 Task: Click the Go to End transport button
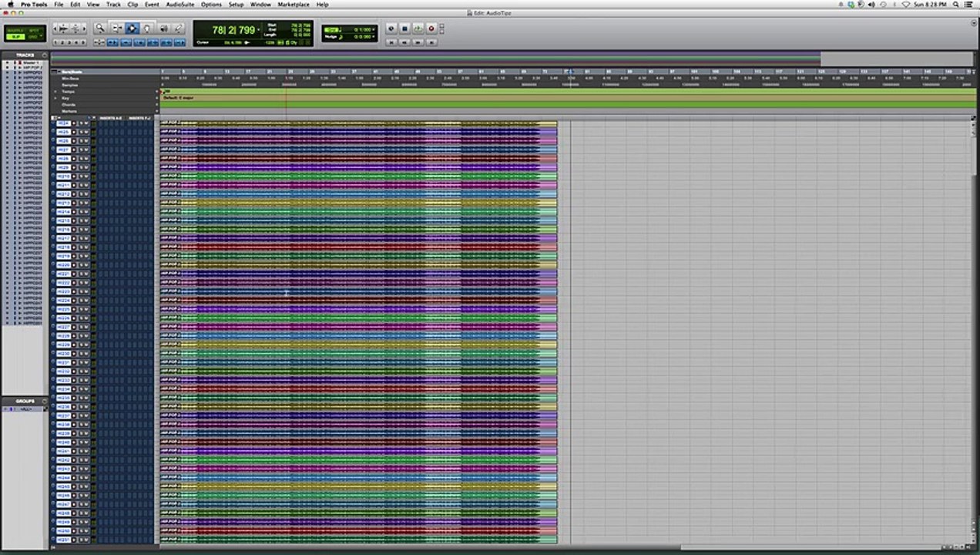tap(431, 43)
